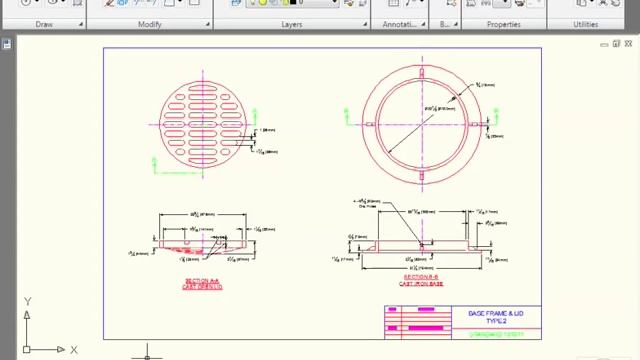Image resolution: width=640 pixels, height=360 pixels.
Task: Click the drawing document icon at window's left edge
Action: 7,44
